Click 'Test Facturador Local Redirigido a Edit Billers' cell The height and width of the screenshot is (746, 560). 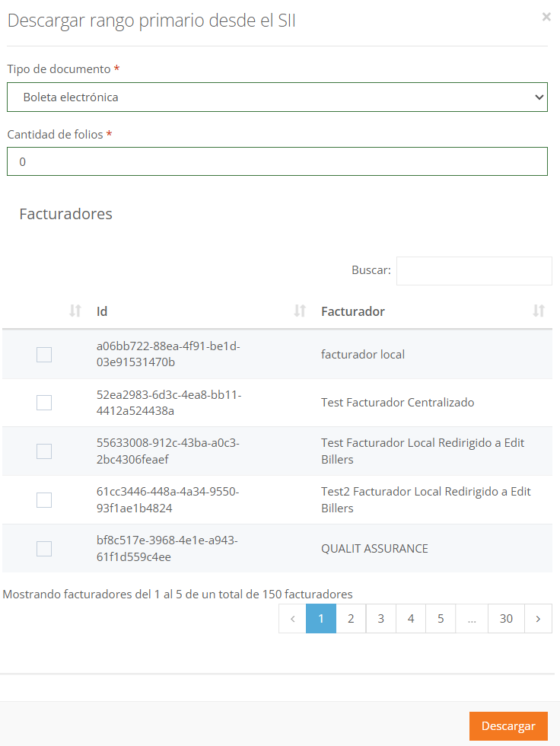click(422, 451)
